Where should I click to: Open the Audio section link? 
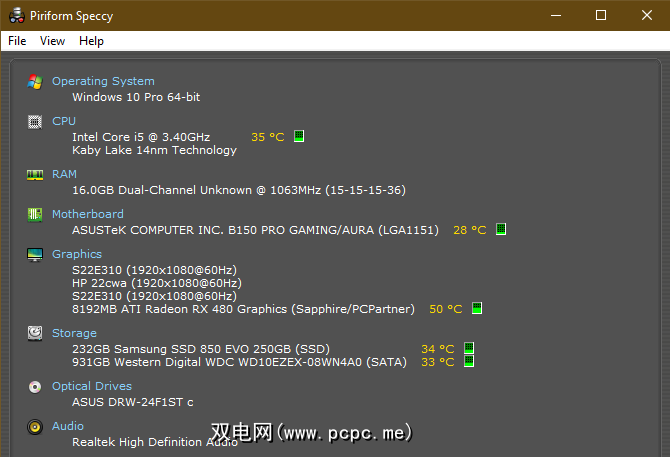point(68,426)
